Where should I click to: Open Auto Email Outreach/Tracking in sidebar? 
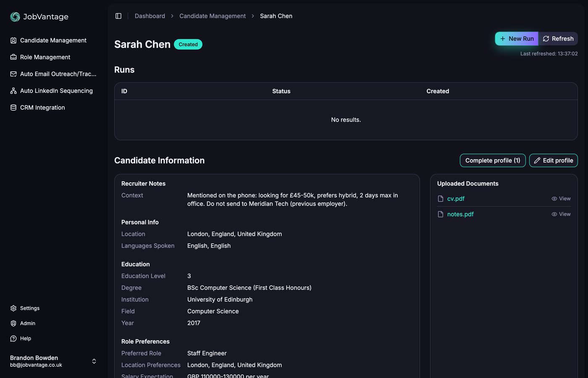pyautogui.click(x=53, y=74)
